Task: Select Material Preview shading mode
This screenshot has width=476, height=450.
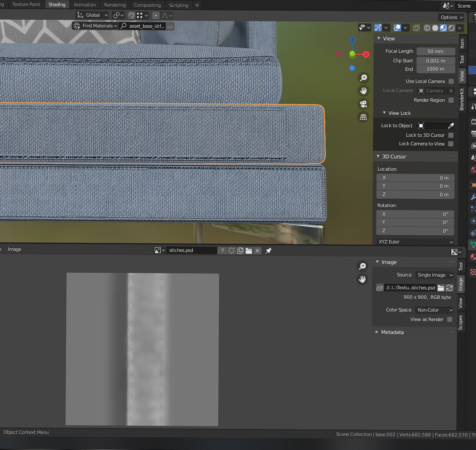Action: [443, 28]
